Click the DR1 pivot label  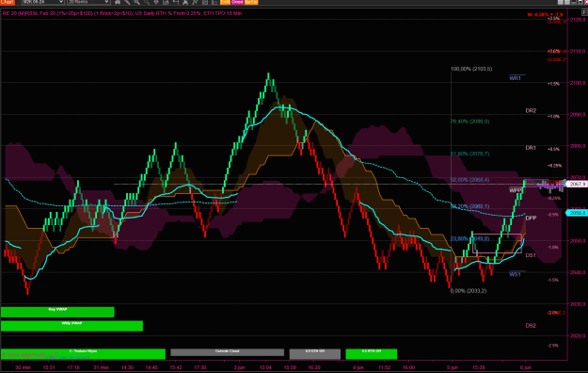[x=531, y=148]
